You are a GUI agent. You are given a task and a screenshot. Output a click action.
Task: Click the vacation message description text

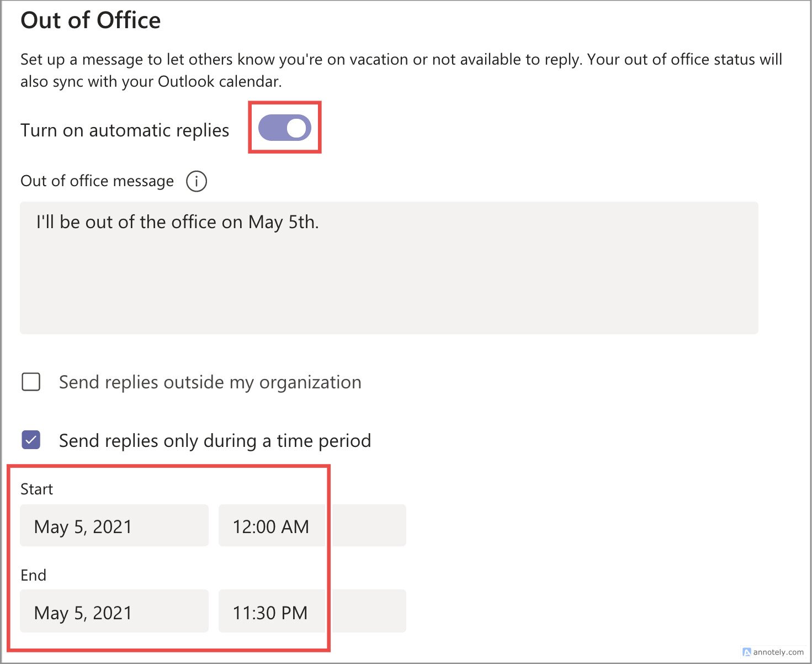tap(386, 70)
